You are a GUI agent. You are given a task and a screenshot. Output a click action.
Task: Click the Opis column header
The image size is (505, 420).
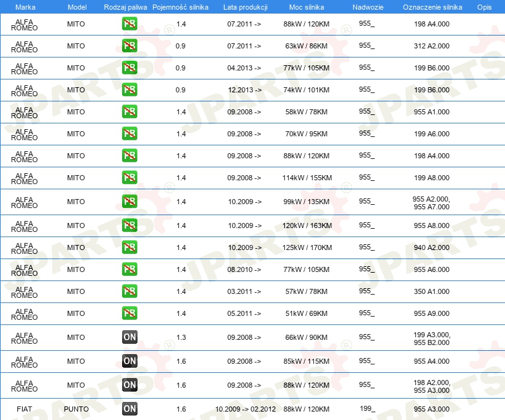pos(484,7)
